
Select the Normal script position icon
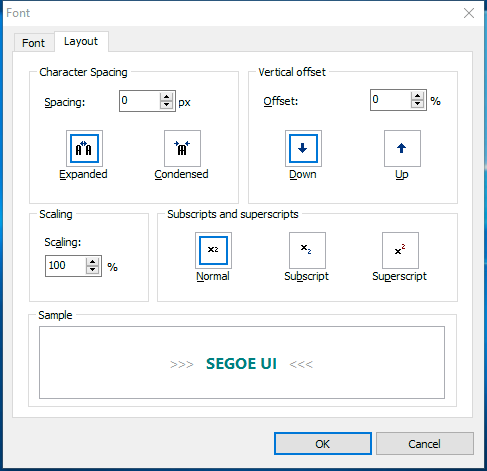pyautogui.click(x=213, y=250)
